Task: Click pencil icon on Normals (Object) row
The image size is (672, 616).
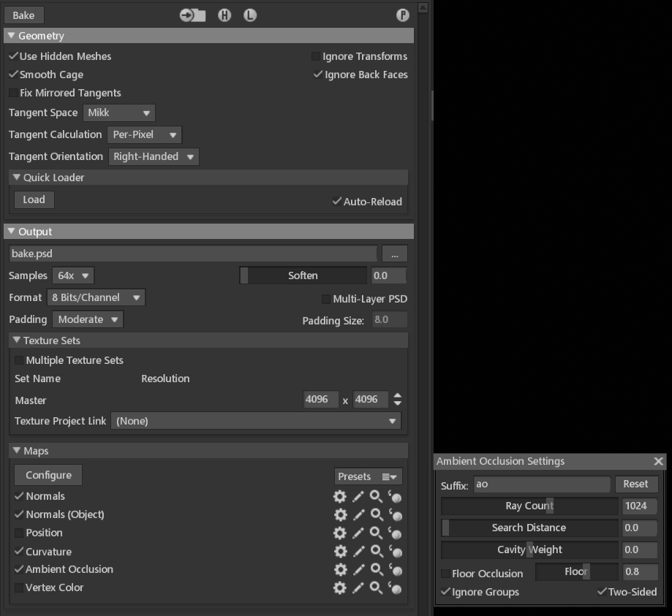Action: click(x=359, y=514)
